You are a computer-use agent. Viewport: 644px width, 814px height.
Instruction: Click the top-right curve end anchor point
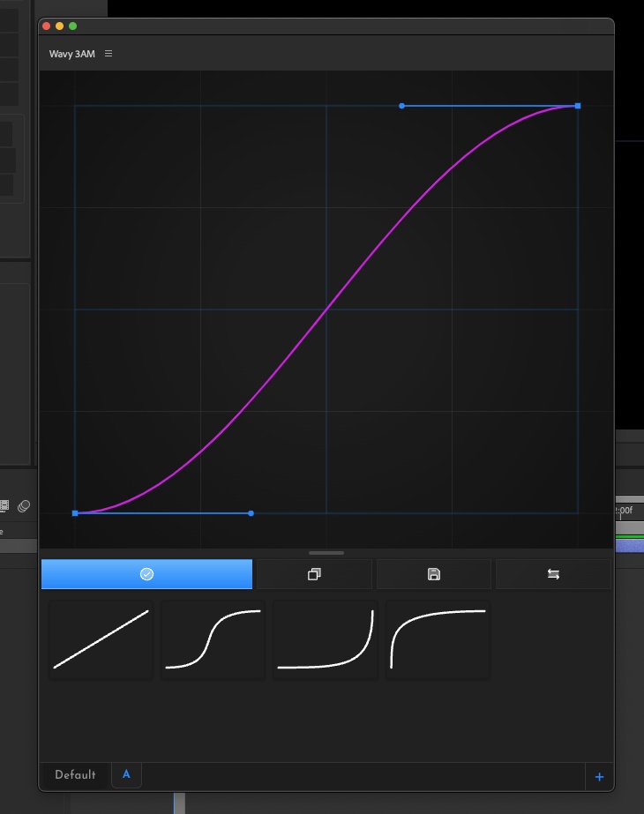[x=578, y=106]
